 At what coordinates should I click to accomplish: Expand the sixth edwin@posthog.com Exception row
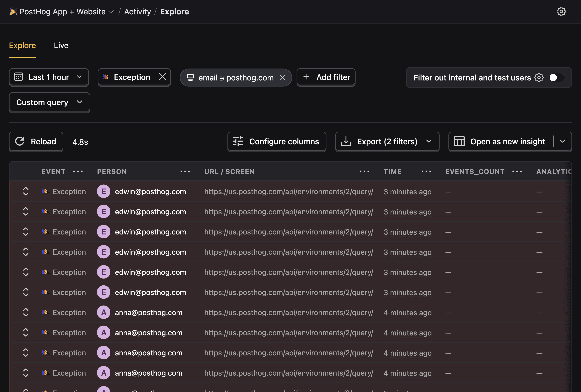click(26, 292)
